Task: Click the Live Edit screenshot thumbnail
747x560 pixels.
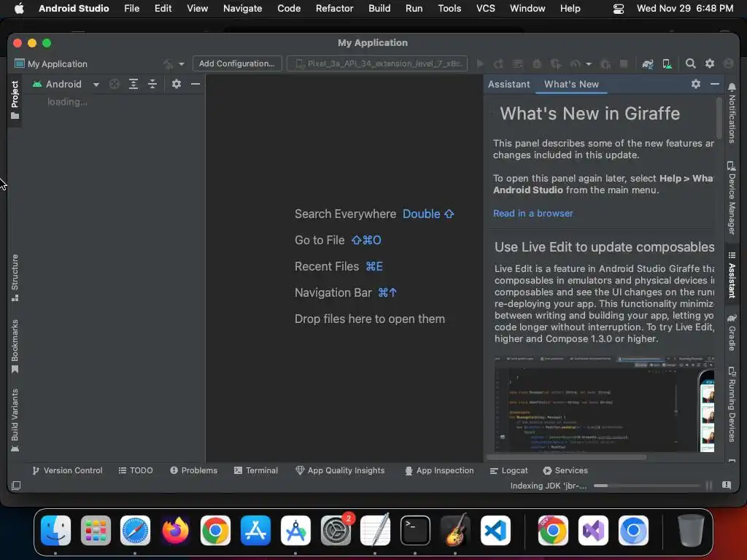Action: [x=604, y=404]
